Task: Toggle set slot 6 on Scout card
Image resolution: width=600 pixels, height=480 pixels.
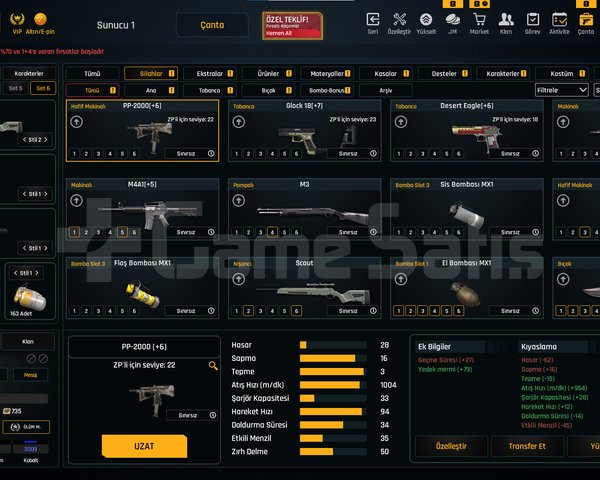Action: (x=296, y=311)
